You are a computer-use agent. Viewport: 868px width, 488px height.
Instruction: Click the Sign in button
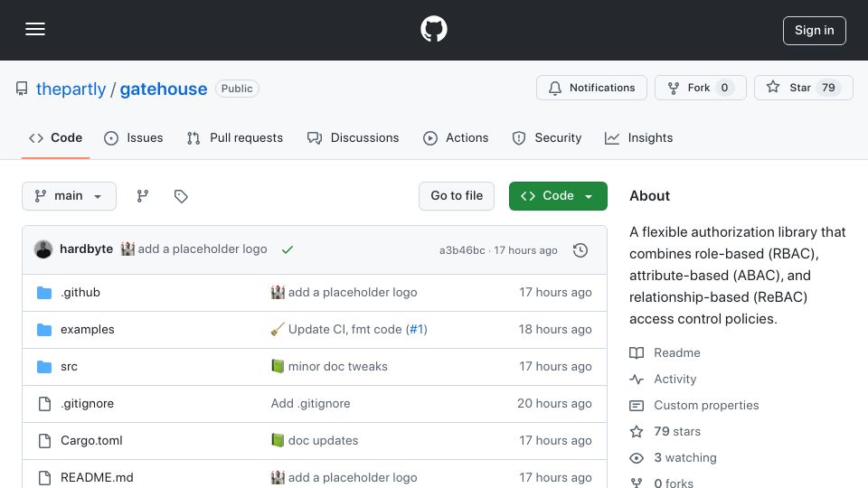click(x=814, y=31)
